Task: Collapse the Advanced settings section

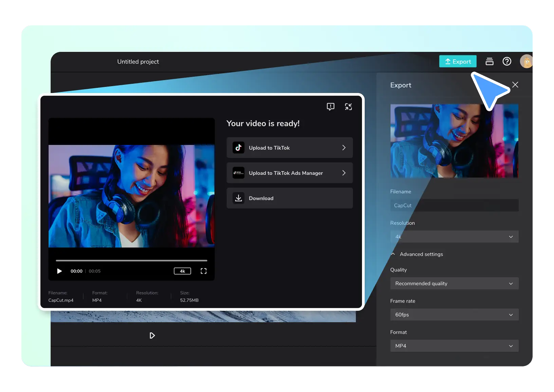Action: coord(417,254)
